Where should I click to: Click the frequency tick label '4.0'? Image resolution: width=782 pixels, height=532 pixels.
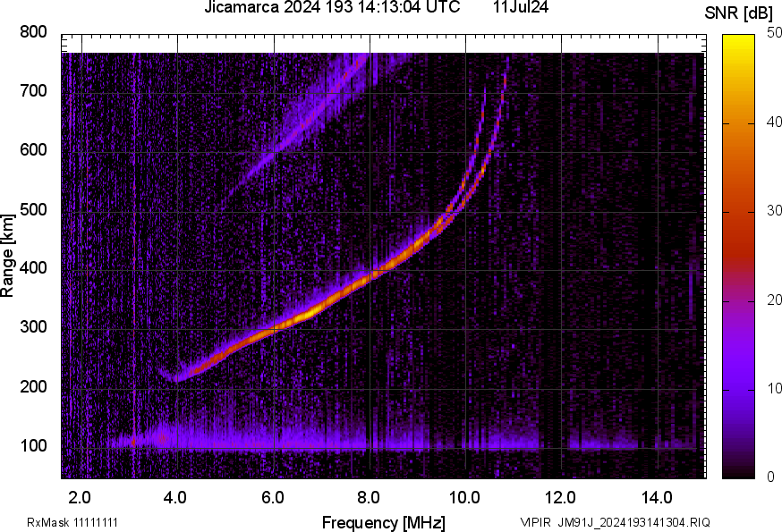tap(175, 497)
